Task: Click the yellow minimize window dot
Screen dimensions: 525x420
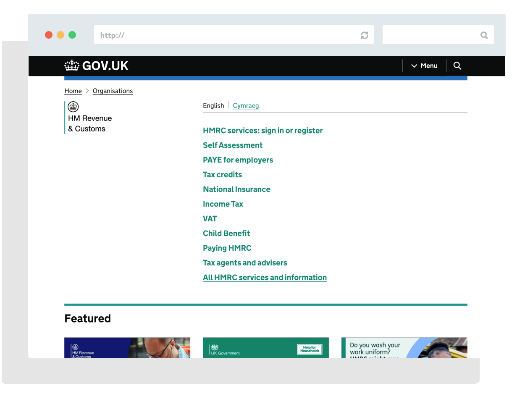Action: pyautogui.click(x=60, y=35)
